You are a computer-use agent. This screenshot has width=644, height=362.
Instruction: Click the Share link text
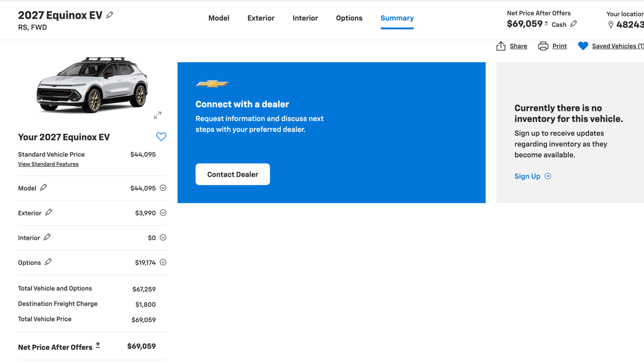coord(518,46)
